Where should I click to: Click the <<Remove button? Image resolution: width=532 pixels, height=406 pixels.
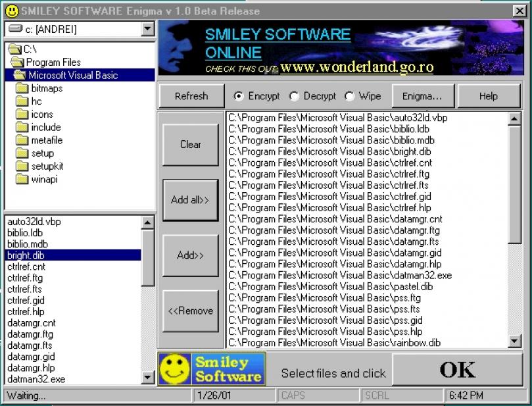190,311
